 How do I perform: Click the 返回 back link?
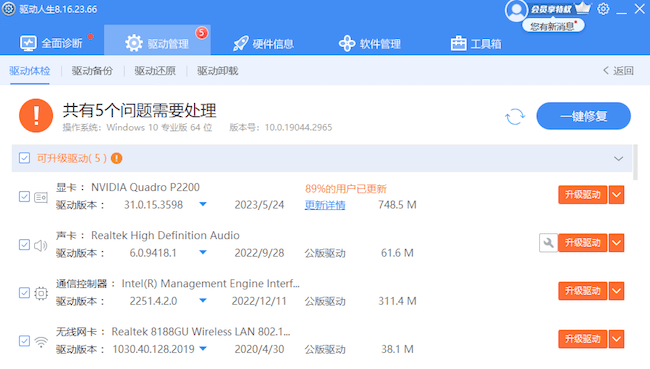click(x=618, y=71)
